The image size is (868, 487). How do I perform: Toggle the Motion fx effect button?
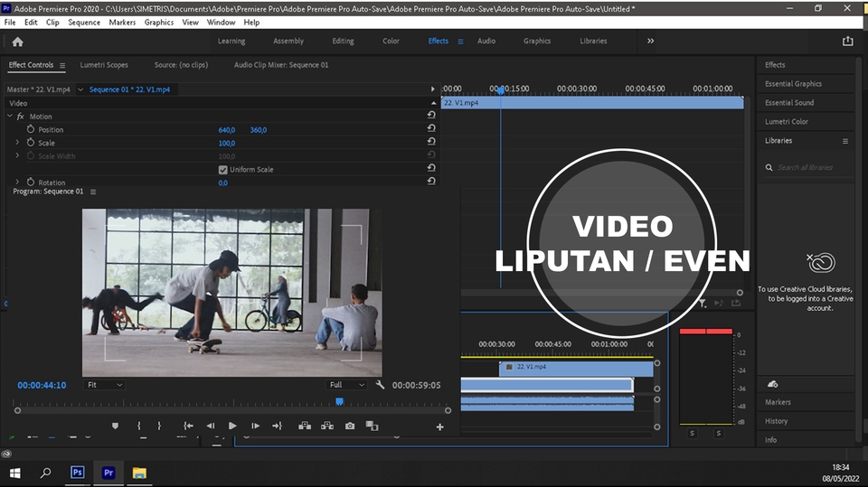[x=21, y=117]
